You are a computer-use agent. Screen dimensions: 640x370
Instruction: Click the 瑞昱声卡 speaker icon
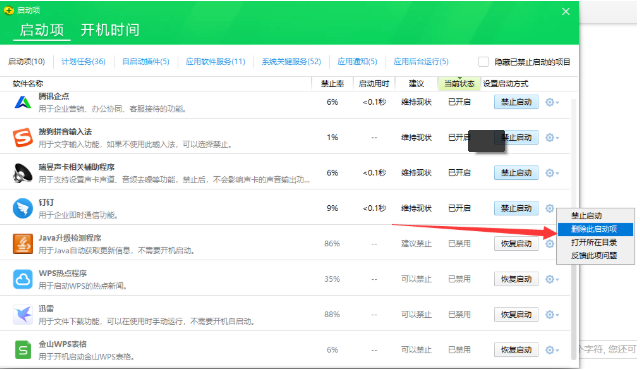coord(23,173)
